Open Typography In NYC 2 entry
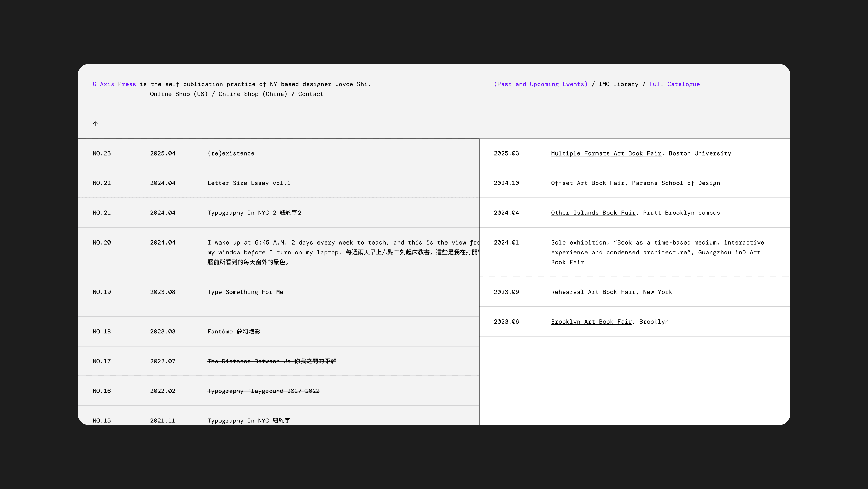This screenshot has width=868, height=489. point(254,213)
